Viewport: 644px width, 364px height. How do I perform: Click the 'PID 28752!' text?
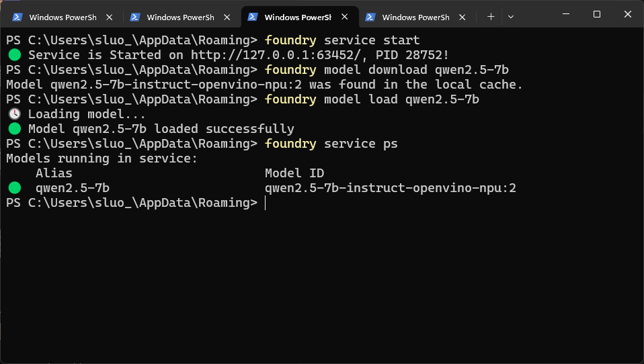pos(412,55)
